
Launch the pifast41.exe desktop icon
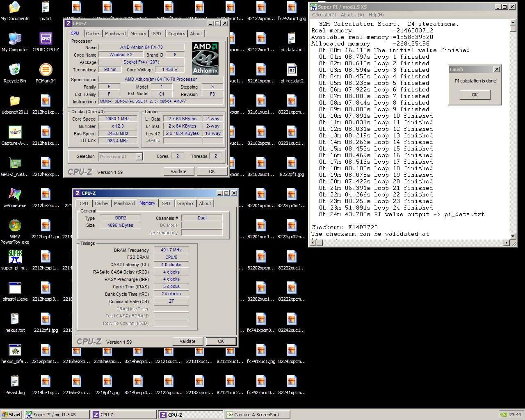click(x=15, y=292)
